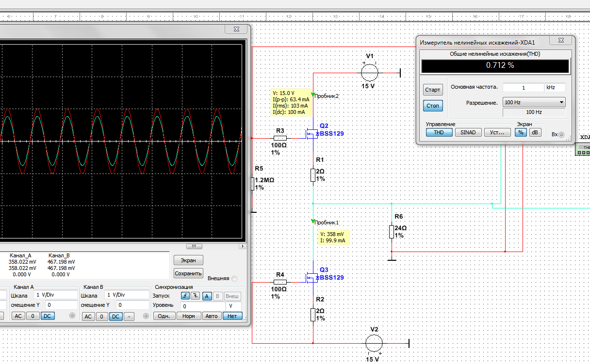
Task: Click the Q3 BSS129 MOSFET symbol
Action: pyautogui.click(x=311, y=277)
